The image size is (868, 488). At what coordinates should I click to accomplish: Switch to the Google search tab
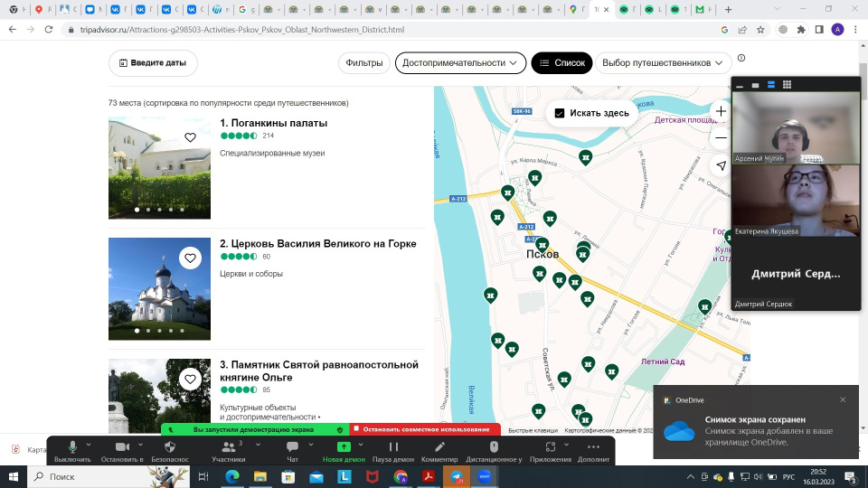point(246,9)
